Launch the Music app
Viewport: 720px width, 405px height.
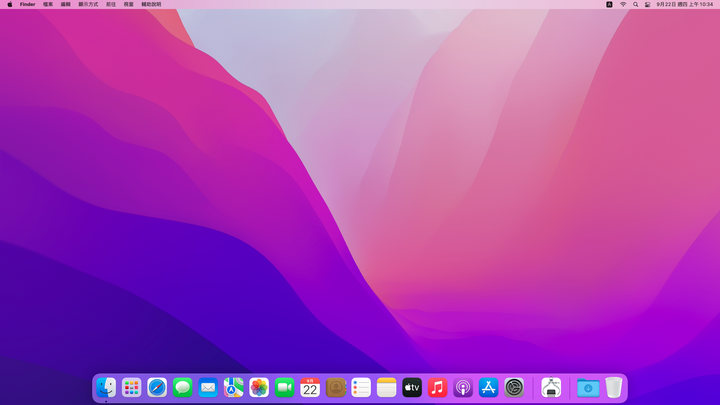click(438, 388)
